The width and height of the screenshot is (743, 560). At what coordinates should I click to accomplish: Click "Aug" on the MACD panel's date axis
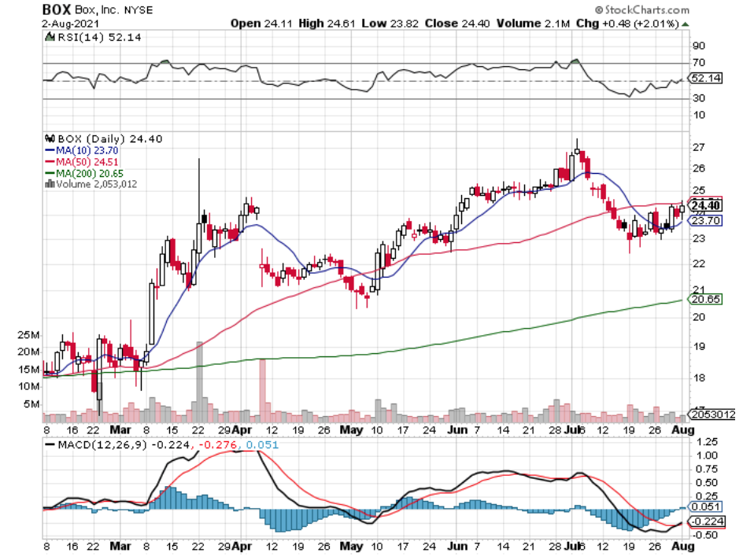(683, 547)
